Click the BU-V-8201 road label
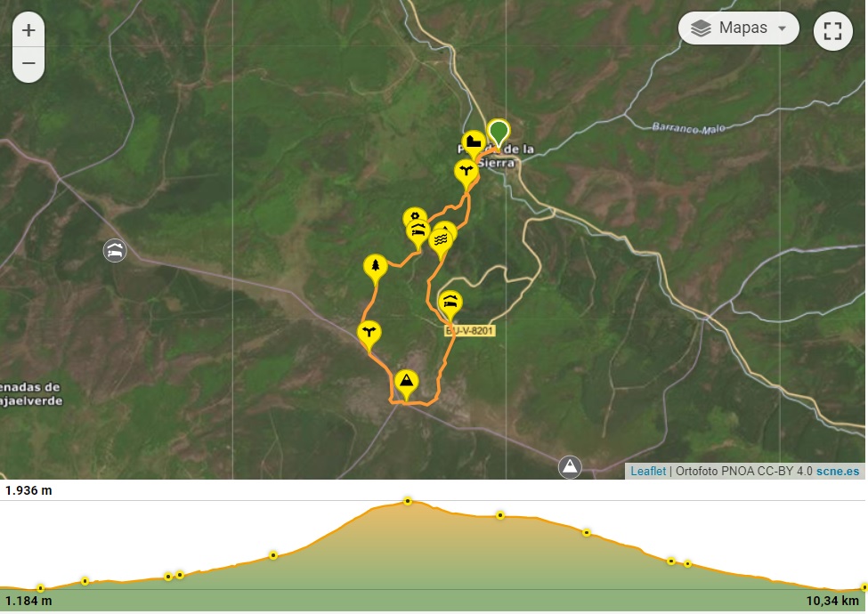Image resolution: width=868 pixels, height=614 pixels. 469,331
